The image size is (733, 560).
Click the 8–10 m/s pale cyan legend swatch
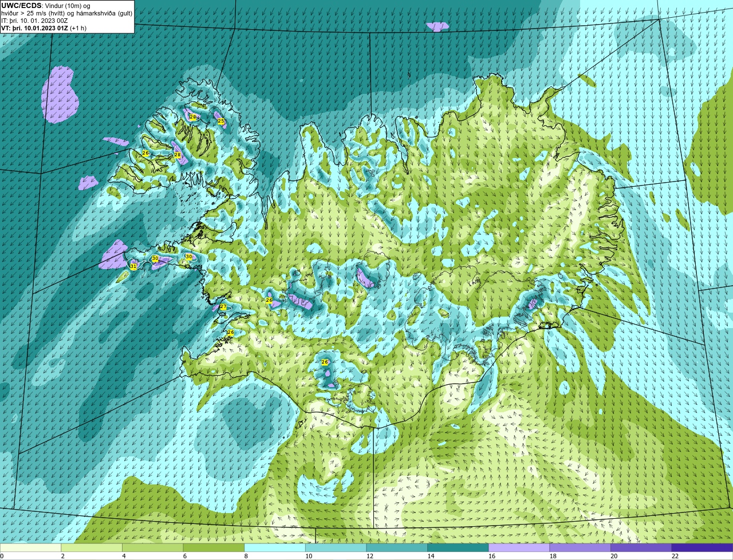coord(275,548)
